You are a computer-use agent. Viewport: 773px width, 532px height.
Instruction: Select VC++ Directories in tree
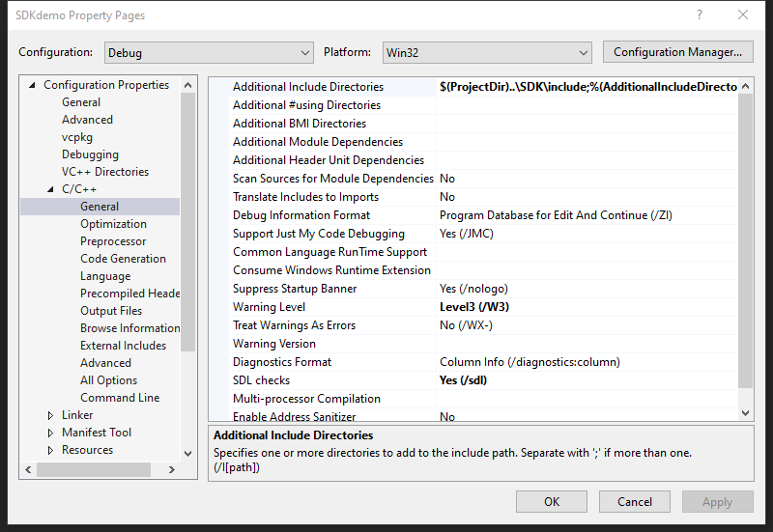tap(105, 172)
